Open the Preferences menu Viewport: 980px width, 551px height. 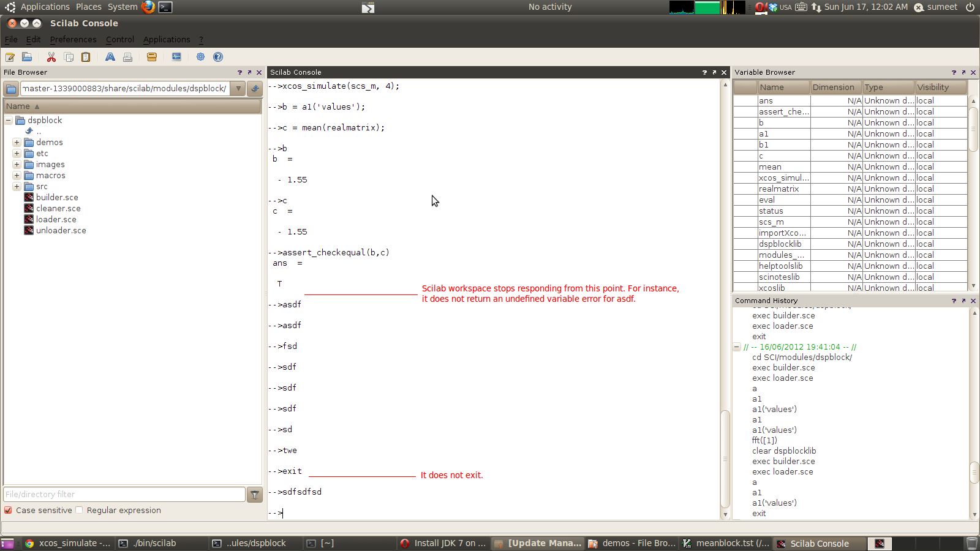(x=73, y=39)
